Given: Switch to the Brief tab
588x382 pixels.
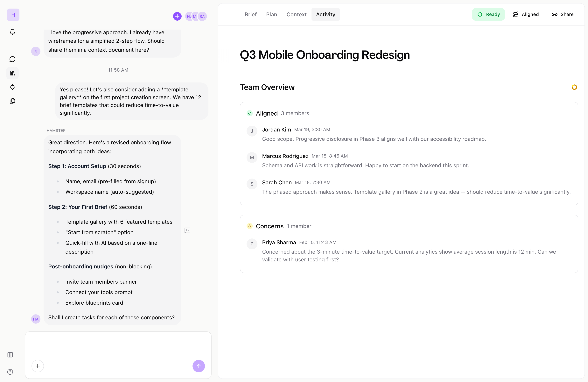Looking at the screenshot, I should tap(250, 14).
